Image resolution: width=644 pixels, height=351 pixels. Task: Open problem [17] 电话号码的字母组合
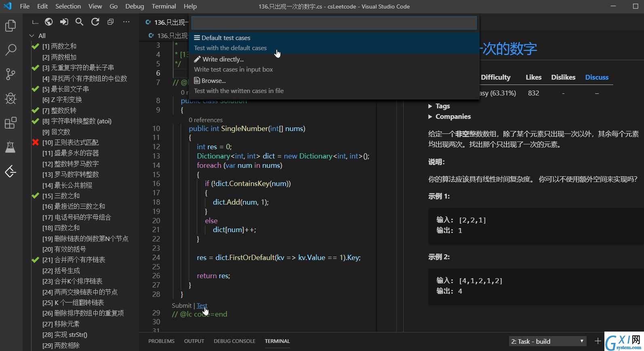[x=76, y=217]
